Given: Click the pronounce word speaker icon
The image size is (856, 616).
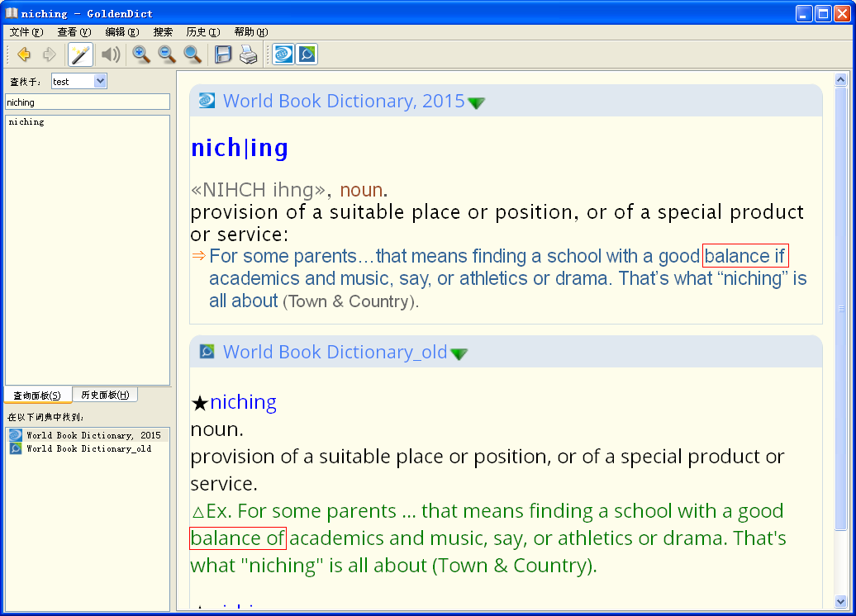Looking at the screenshot, I should pos(111,54).
